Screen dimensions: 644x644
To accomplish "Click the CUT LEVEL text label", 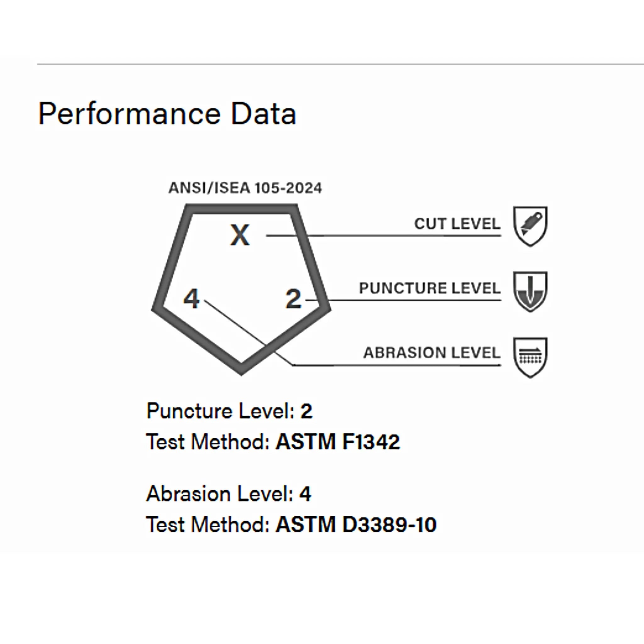I will [457, 224].
